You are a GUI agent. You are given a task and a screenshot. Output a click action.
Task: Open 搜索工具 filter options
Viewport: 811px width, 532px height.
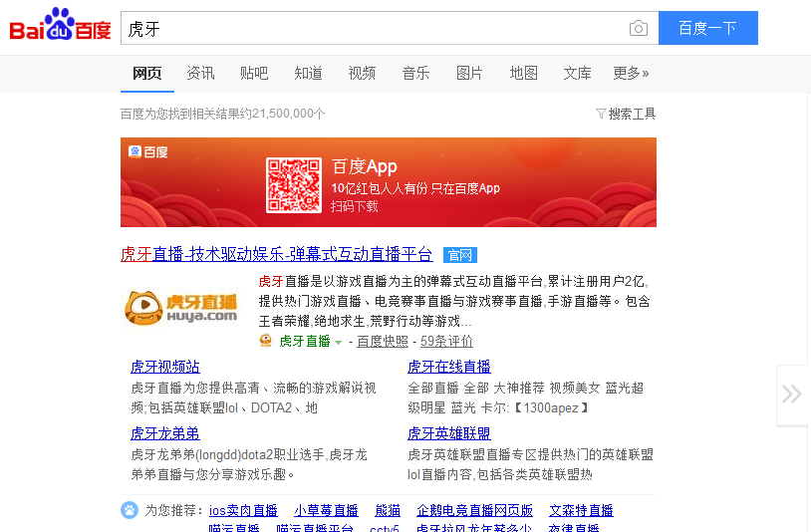(632, 114)
